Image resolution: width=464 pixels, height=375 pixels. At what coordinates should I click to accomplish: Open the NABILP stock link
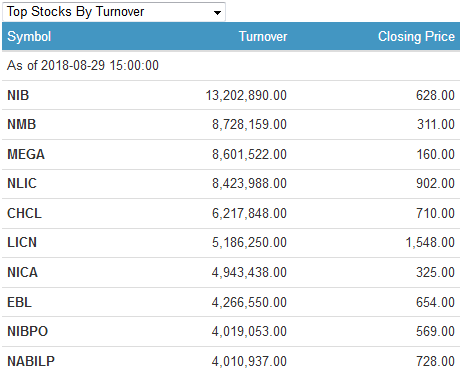[31, 361]
